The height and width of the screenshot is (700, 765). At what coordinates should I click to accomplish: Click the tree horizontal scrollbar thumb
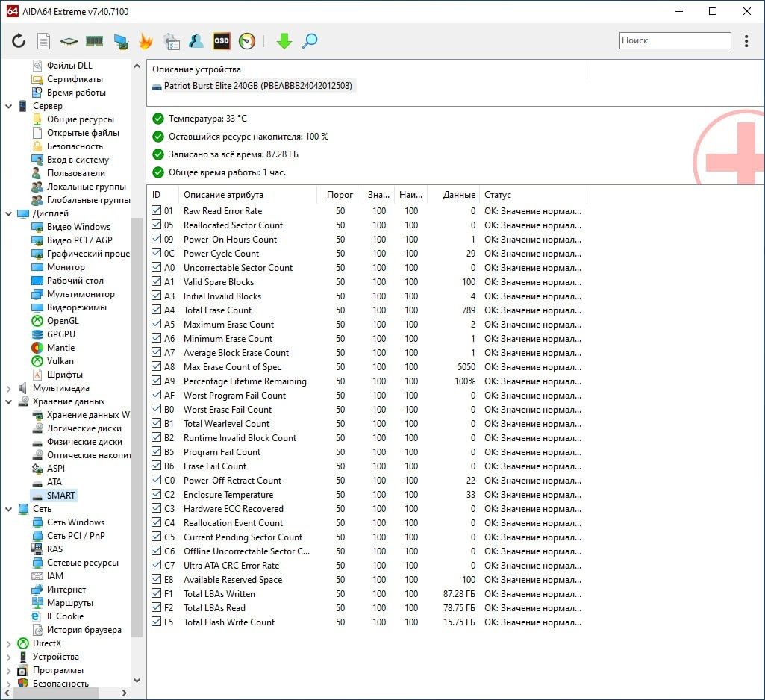(55, 693)
